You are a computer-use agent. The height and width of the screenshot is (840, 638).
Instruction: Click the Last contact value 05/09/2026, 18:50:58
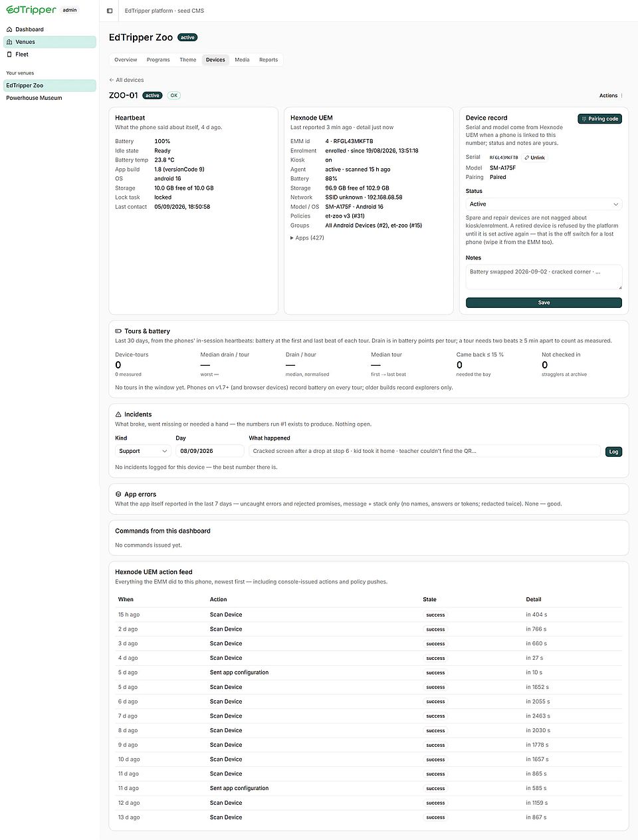[182, 207]
